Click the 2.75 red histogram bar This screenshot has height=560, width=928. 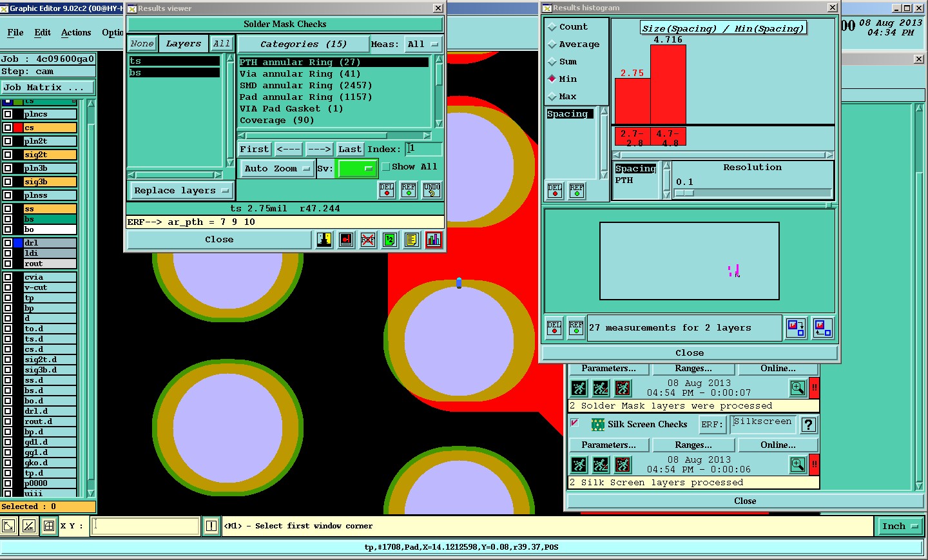(x=633, y=101)
